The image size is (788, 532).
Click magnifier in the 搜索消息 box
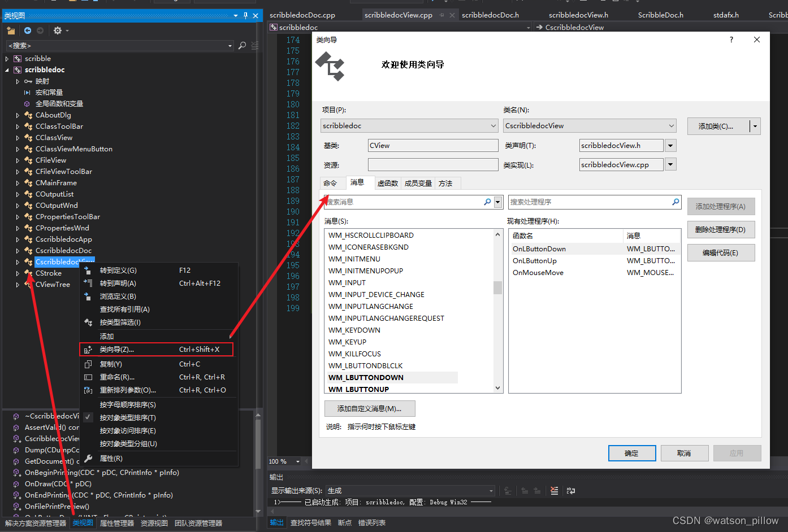487,202
